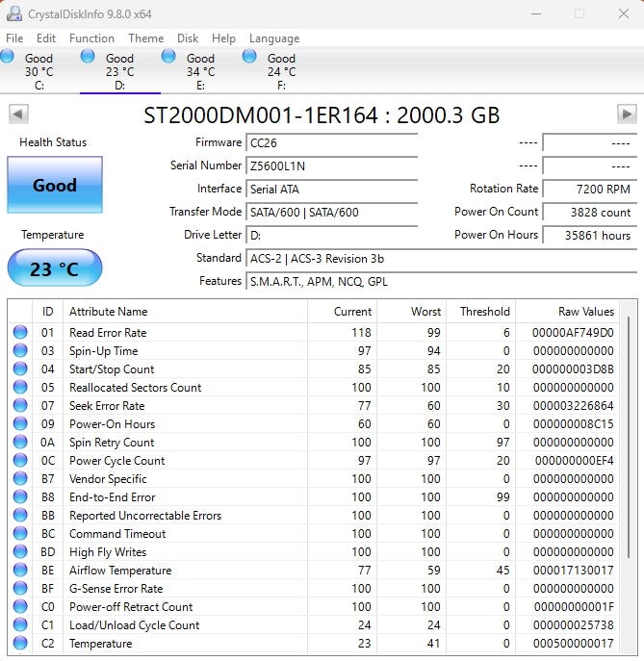This screenshot has width=644, height=661.
Task: Click the Good health status button
Action: click(x=55, y=185)
